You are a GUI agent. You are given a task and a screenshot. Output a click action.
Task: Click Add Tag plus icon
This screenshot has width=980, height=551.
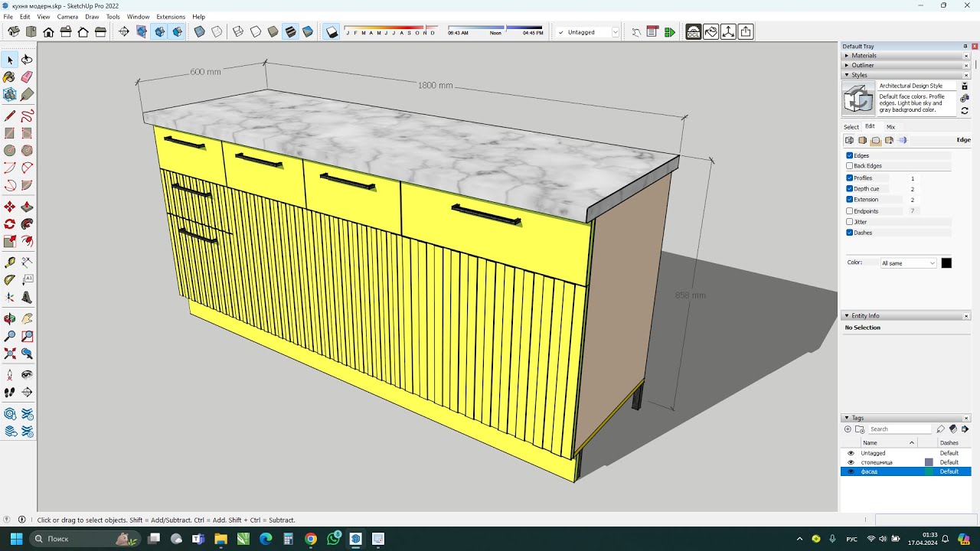(x=848, y=429)
